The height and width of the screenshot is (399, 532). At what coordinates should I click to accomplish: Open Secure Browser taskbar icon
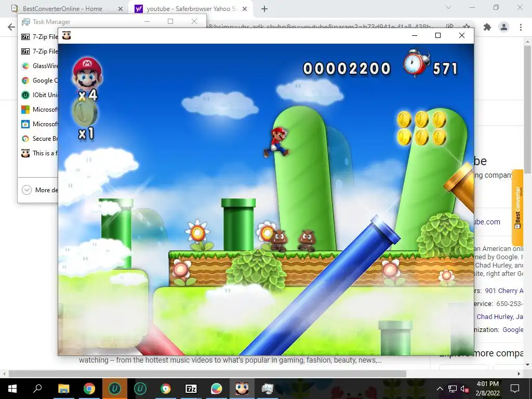165,389
